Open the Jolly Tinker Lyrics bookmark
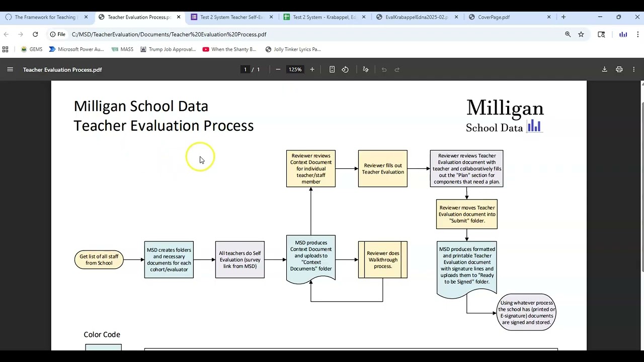Screen dimensions: 644x362 [293, 49]
